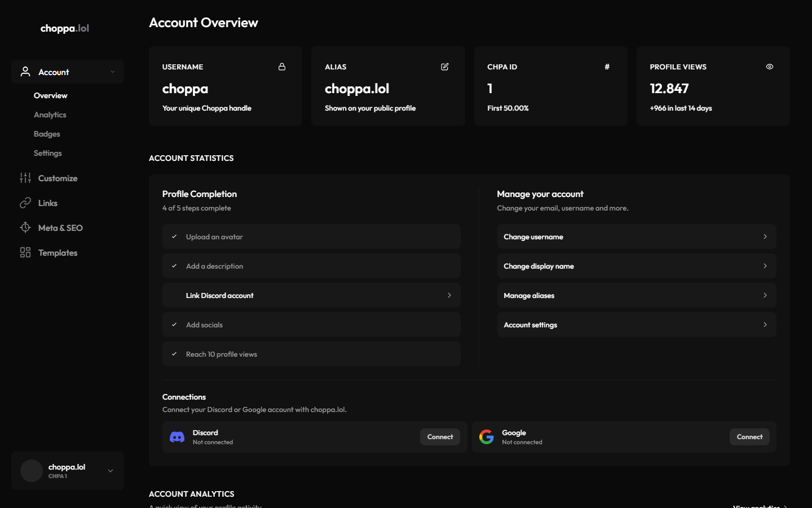The width and height of the screenshot is (812, 508).
Task: Click the Templates grid icon
Action: [x=25, y=252]
